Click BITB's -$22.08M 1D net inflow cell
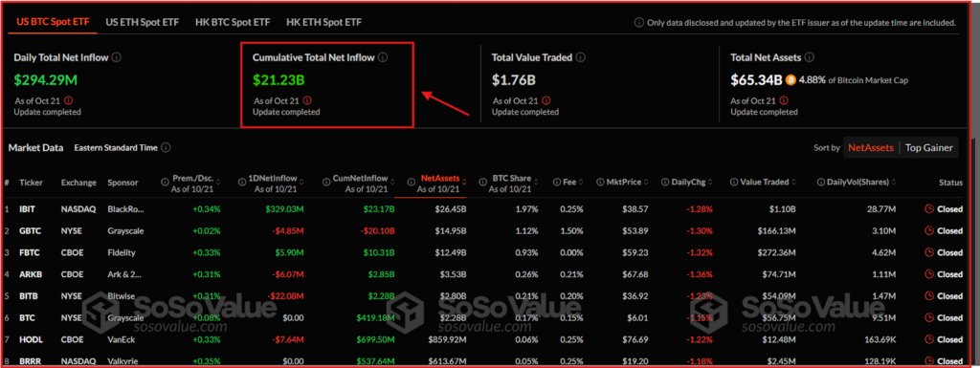 (285, 296)
